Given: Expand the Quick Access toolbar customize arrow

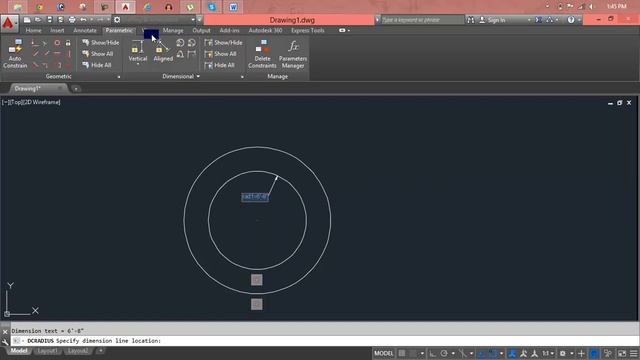Looking at the screenshot, I should [199, 20].
